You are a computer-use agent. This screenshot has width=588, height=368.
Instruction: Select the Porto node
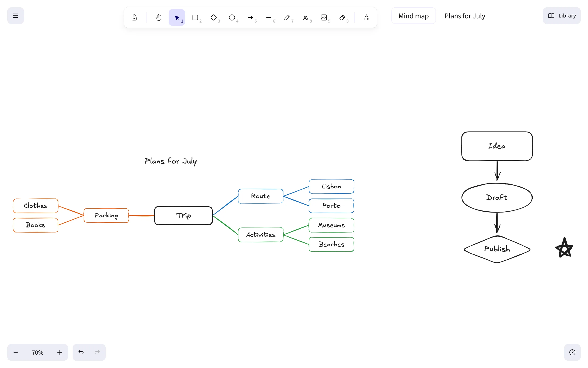click(x=331, y=206)
